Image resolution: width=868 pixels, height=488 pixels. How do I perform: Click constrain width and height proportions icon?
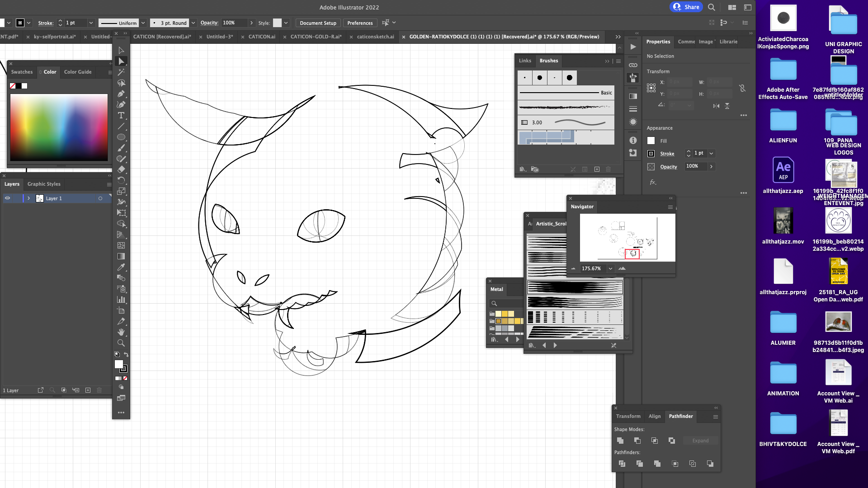pos(742,88)
